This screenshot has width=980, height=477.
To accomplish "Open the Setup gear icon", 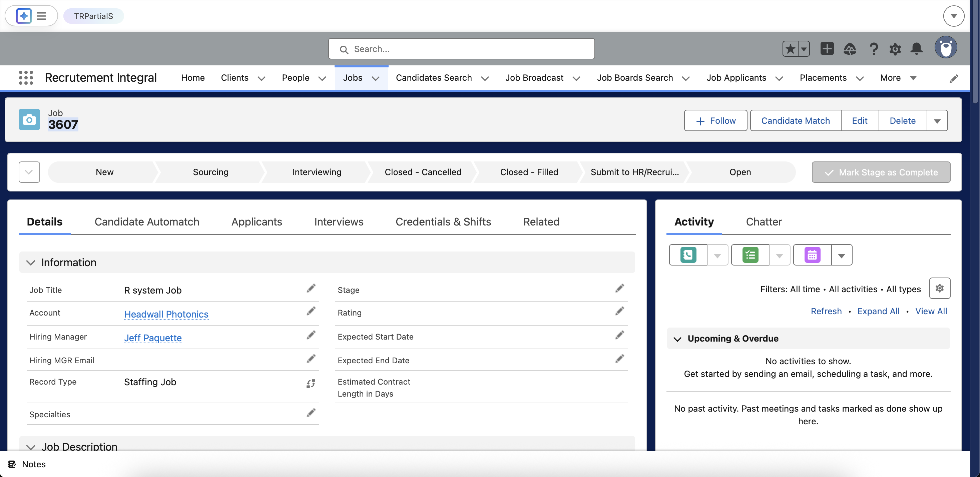I will pyautogui.click(x=895, y=49).
